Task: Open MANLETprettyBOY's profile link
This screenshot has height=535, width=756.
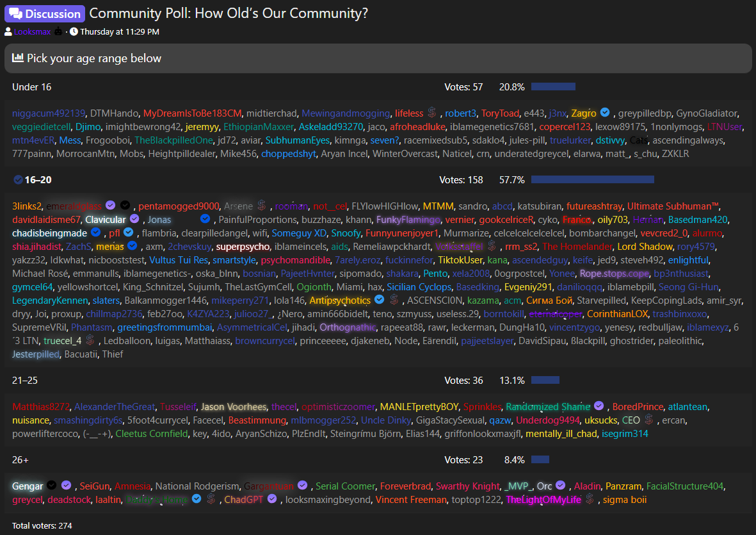Action: 419,407
